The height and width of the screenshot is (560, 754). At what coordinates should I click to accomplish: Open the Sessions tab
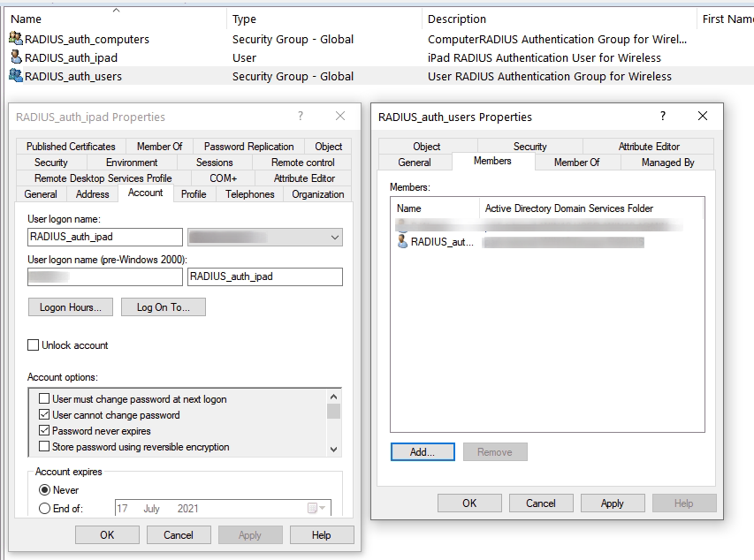point(215,162)
